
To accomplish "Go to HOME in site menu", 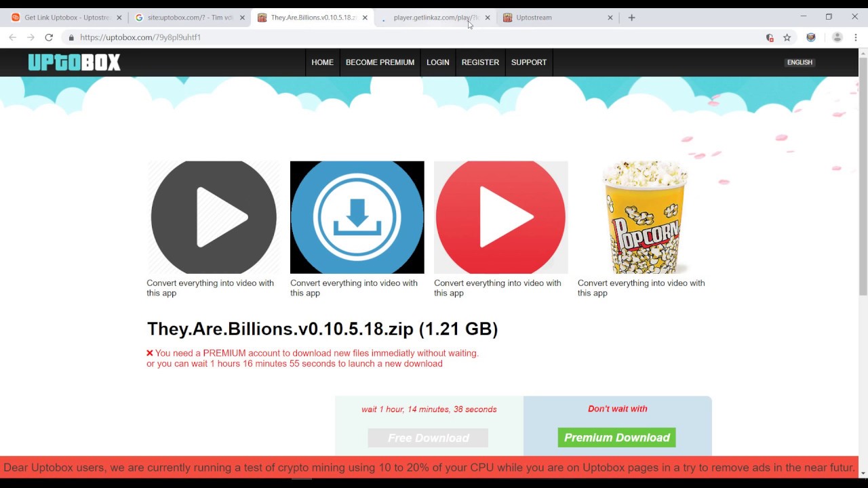I will point(322,62).
